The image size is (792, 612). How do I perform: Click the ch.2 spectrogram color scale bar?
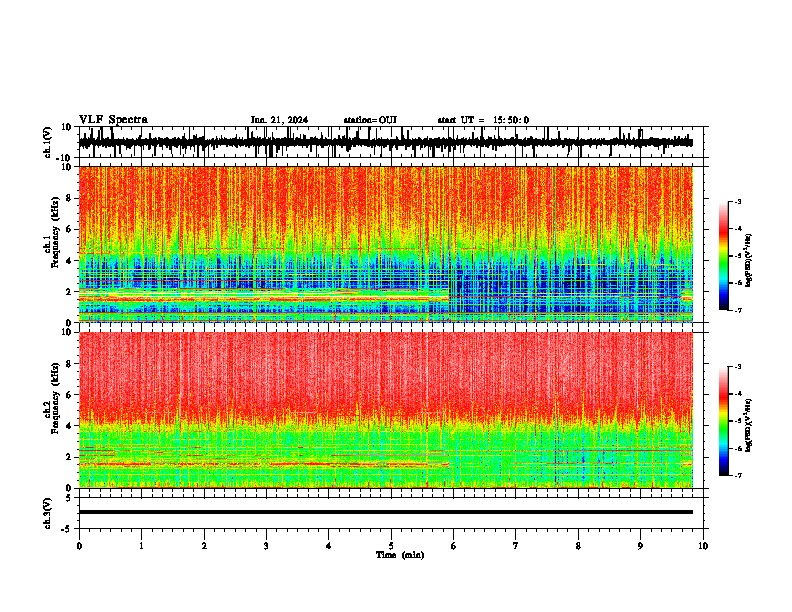(723, 421)
